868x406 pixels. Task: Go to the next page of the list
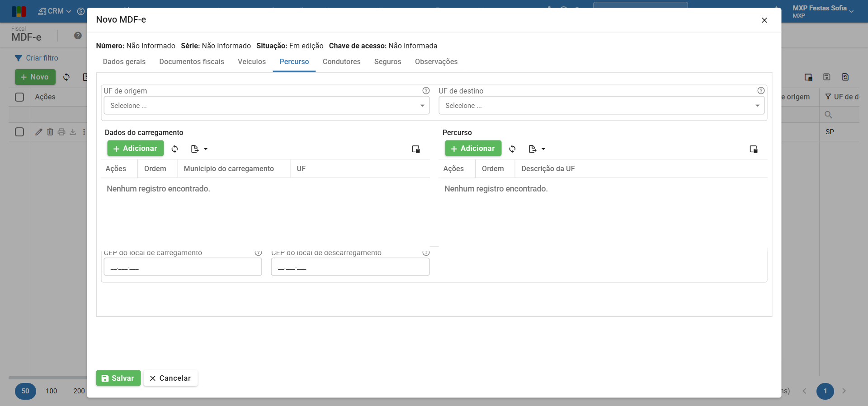coord(844,391)
